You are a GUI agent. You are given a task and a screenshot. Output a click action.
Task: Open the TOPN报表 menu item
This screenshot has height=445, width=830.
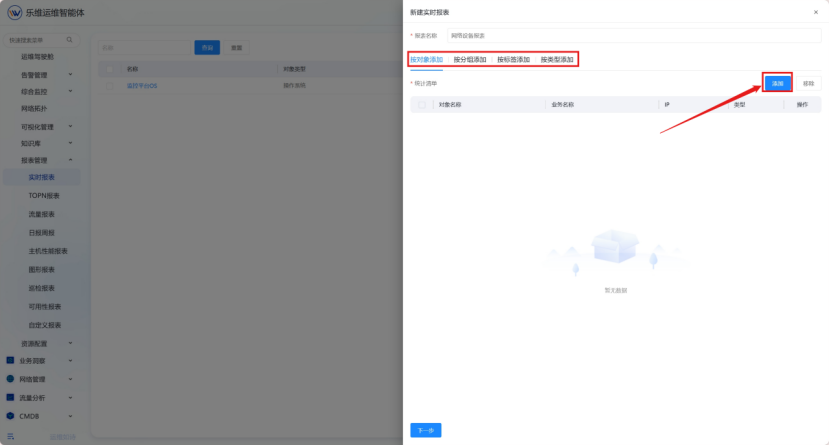pos(44,196)
